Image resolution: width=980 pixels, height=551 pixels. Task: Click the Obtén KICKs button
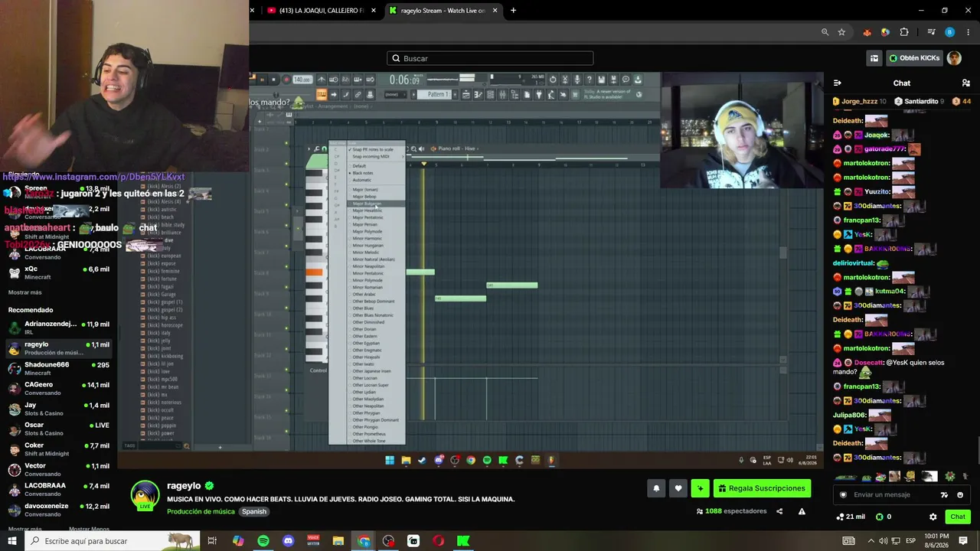coord(914,58)
